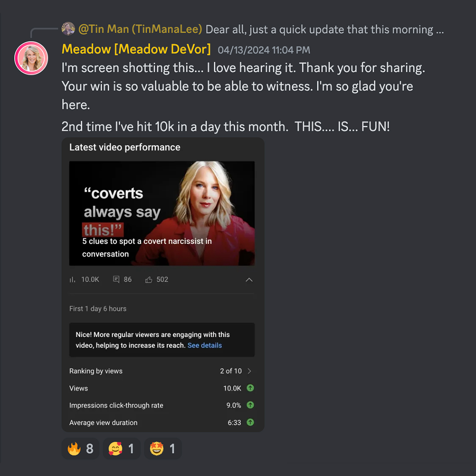The height and width of the screenshot is (476, 476).
Task: Click the @Tin Man (TinManaLee) mention
Action: click(x=140, y=29)
